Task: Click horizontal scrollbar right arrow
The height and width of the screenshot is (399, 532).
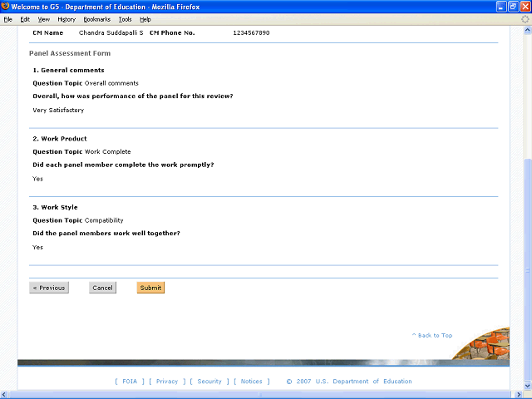Action: coord(519,395)
